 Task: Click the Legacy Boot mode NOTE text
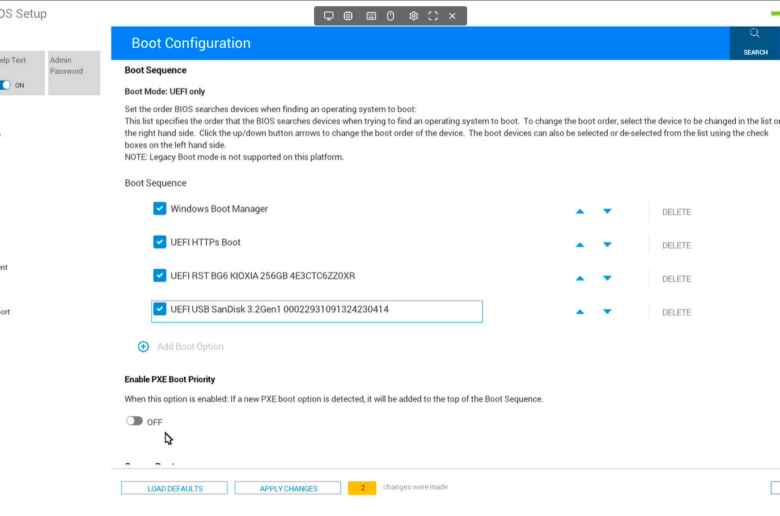click(234, 157)
